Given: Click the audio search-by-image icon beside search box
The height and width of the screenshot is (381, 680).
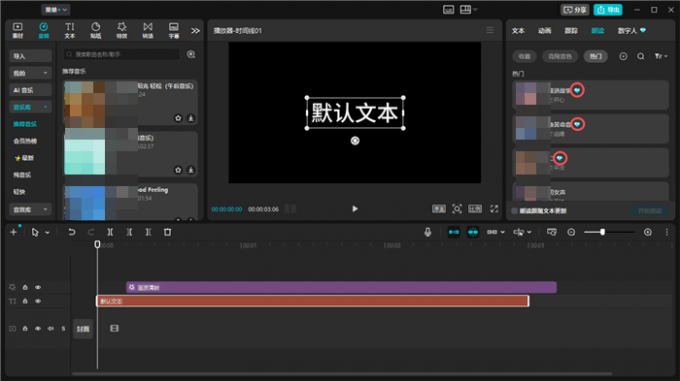Looking at the screenshot, I should [191, 54].
